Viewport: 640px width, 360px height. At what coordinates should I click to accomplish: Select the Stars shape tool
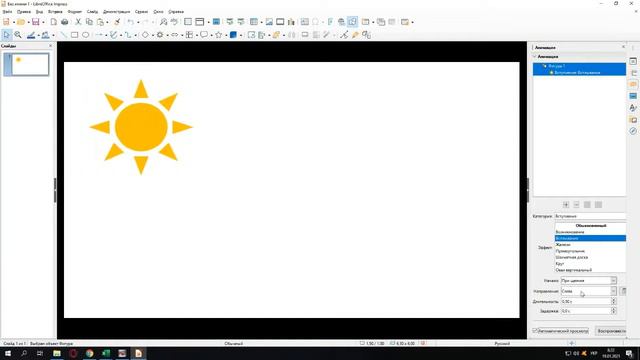[x=219, y=35]
